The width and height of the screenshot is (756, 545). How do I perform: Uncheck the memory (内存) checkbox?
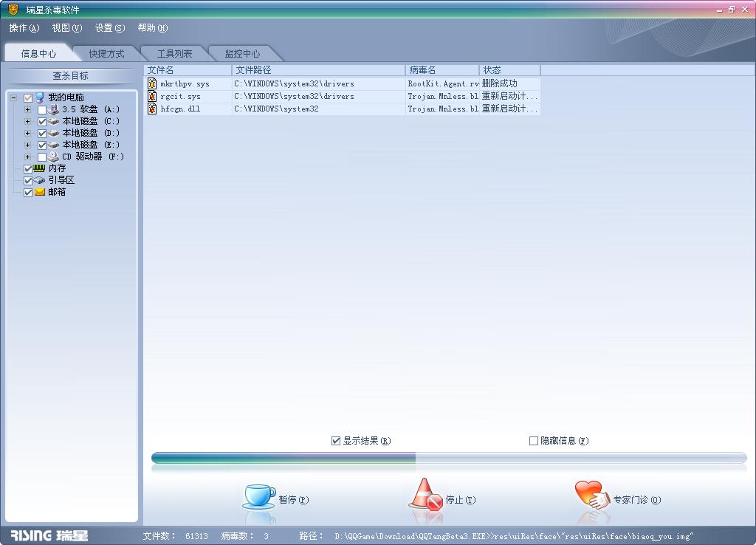click(x=28, y=169)
